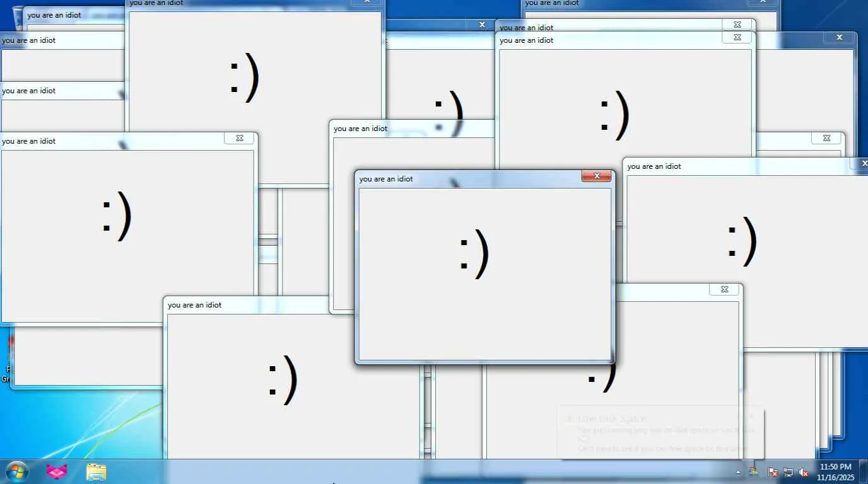
Task: Close the far-left window showing a full smiley
Action: [240, 138]
